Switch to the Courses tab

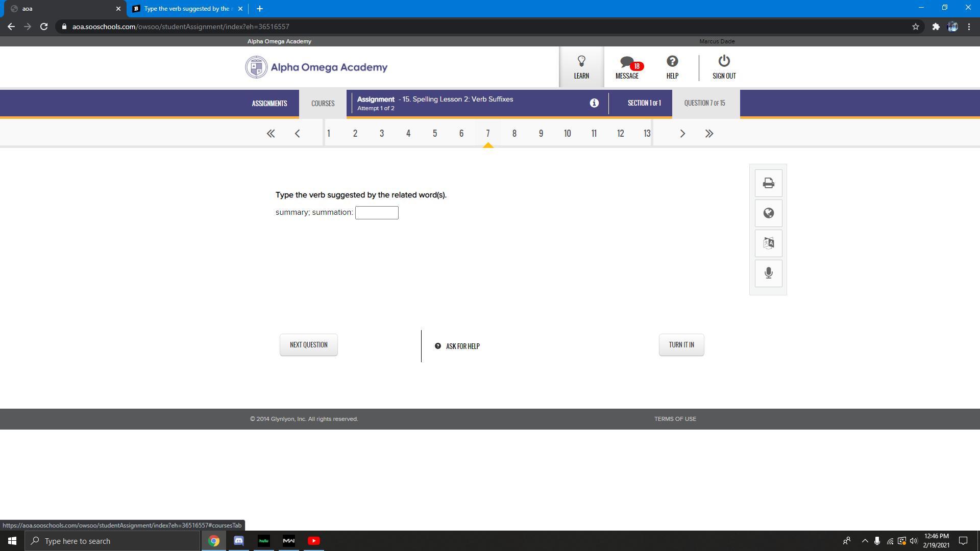click(x=323, y=104)
